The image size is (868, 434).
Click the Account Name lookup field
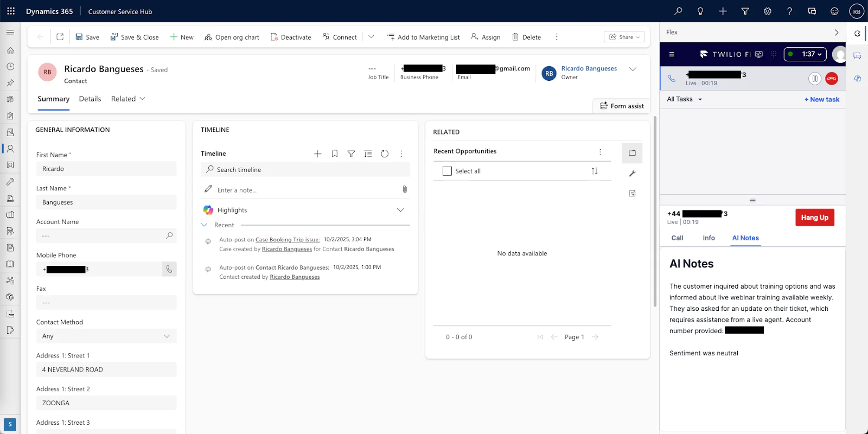coord(106,236)
